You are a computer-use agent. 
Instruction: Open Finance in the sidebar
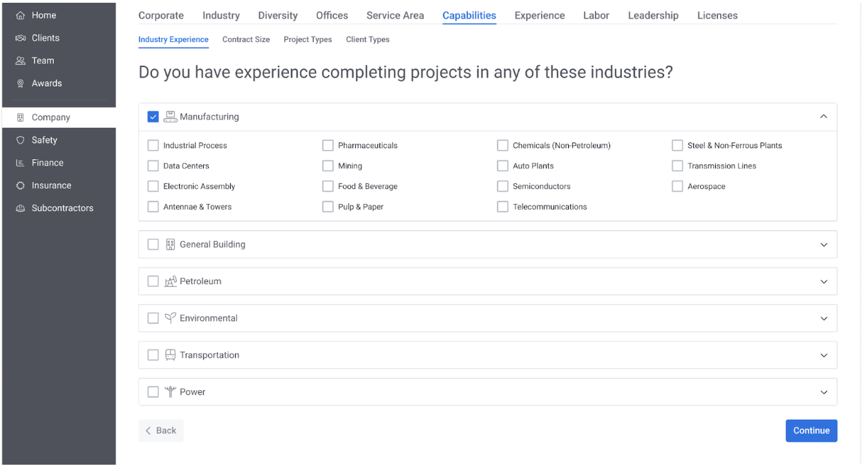pyautogui.click(x=47, y=163)
